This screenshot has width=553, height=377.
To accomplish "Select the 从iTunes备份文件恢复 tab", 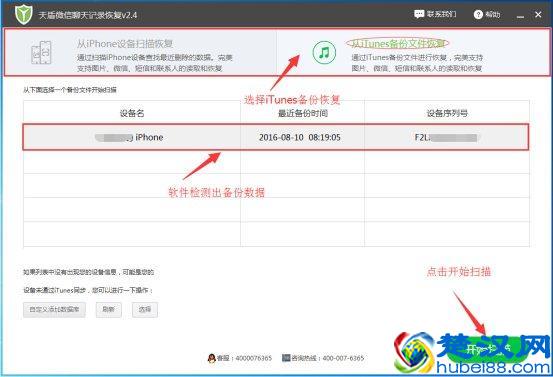I will point(413,52).
